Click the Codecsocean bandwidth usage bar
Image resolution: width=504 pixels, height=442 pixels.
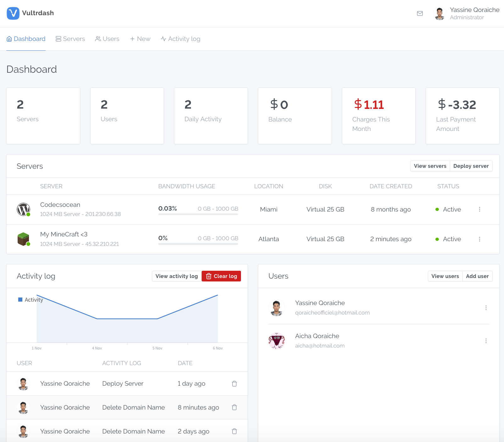point(198,214)
